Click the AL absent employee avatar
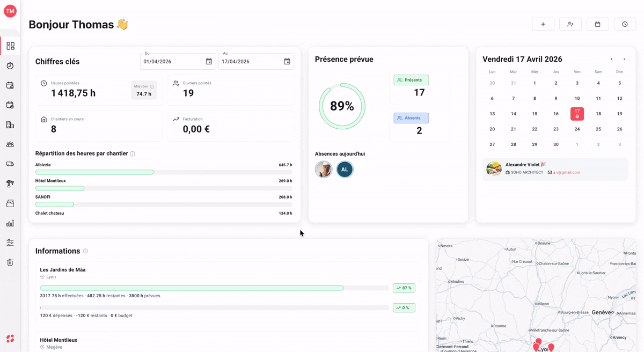 tap(345, 170)
